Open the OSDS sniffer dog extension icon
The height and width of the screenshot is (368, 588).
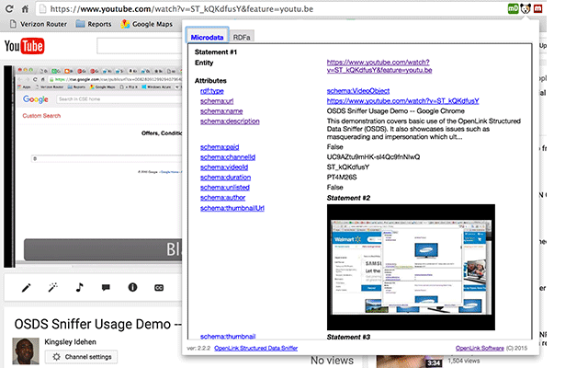[x=526, y=8]
